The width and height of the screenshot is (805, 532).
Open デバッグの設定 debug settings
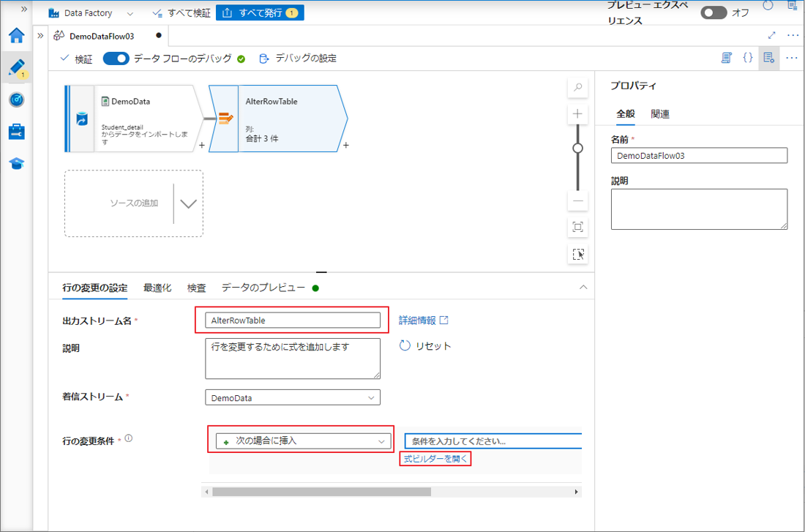tap(296, 59)
